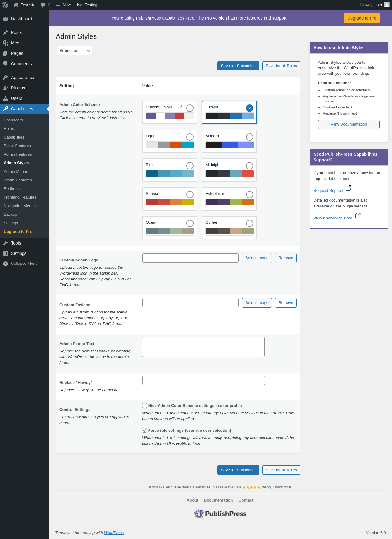
Task: Click external link icon beside View Knowledge Base
Action: 358,215
